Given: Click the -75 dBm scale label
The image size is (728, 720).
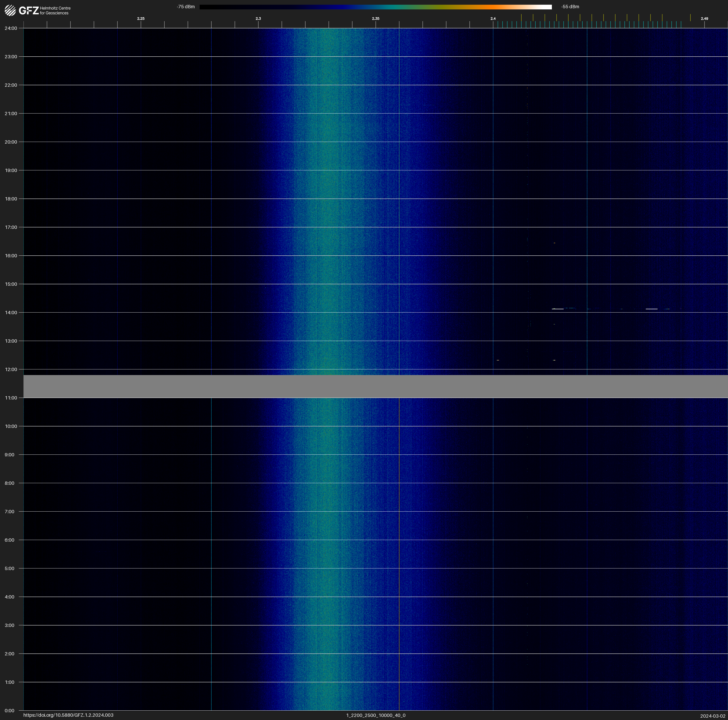Looking at the screenshot, I should point(186,7).
